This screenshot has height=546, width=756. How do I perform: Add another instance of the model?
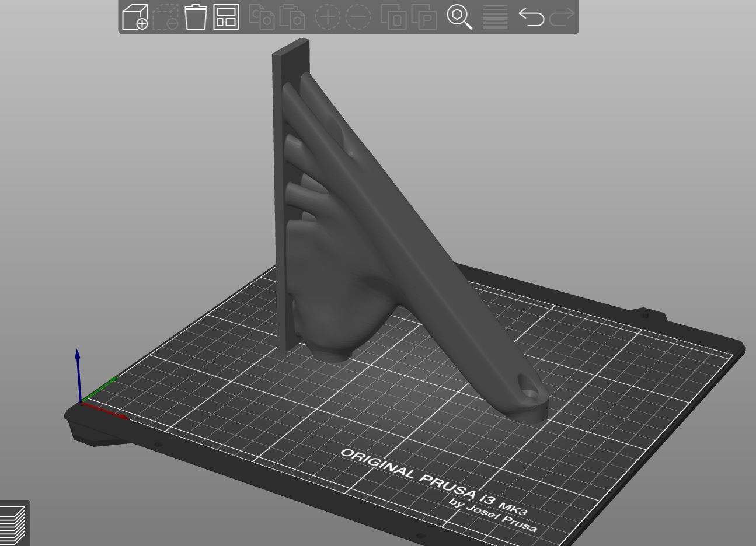pos(328,17)
